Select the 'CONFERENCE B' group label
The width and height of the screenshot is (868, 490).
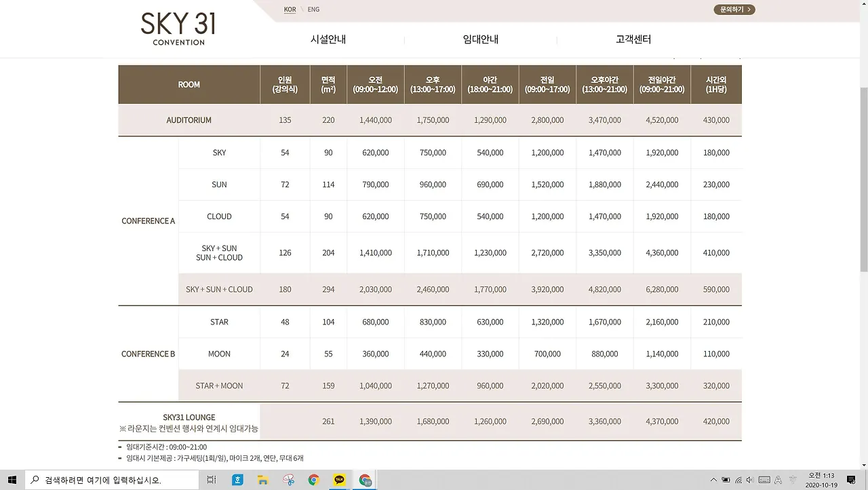click(149, 354)
